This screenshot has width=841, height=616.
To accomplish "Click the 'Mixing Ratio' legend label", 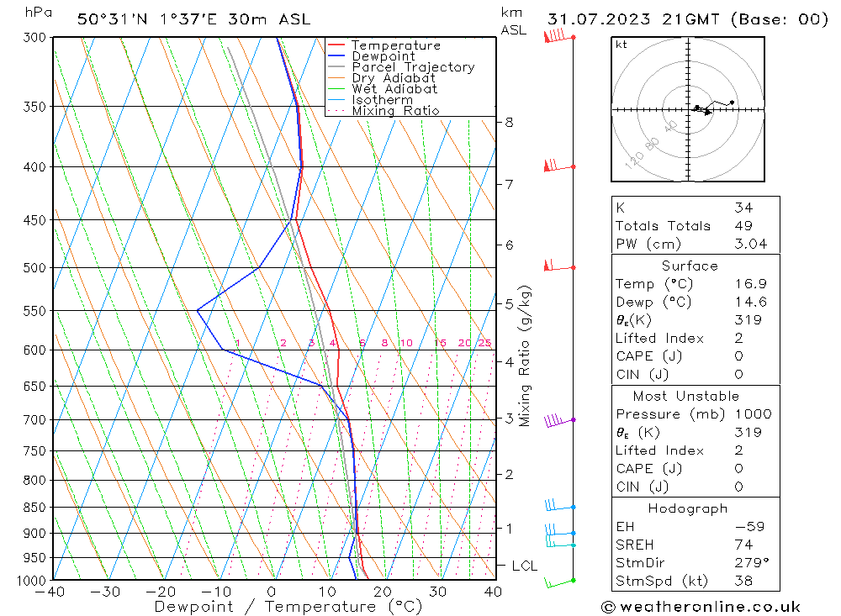I will 396,111.
